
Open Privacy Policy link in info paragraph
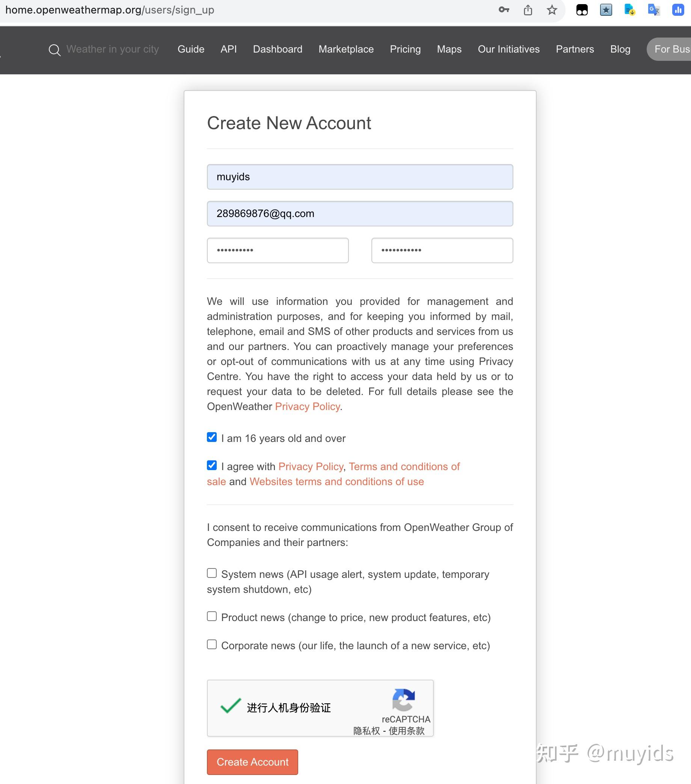click(308, 407)
